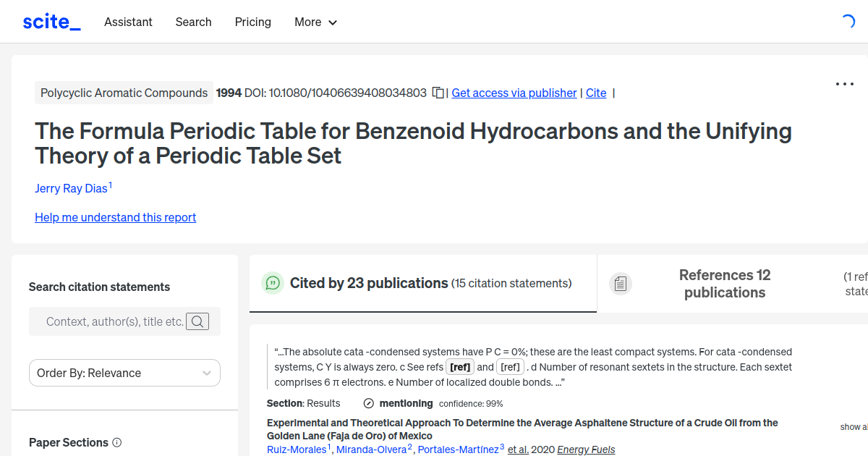Click the second [ref] toggle in citation text
Screen dimensions: 868x456
[x=510, y=367]
